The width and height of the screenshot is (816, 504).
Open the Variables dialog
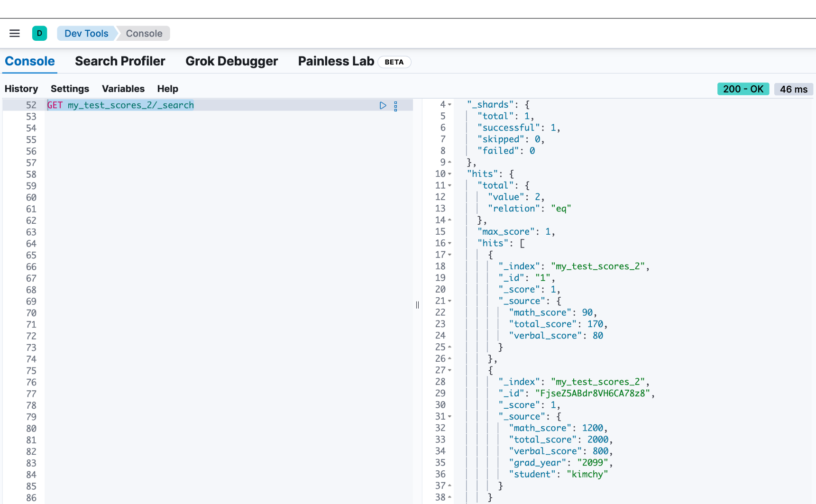coord(123,89)
